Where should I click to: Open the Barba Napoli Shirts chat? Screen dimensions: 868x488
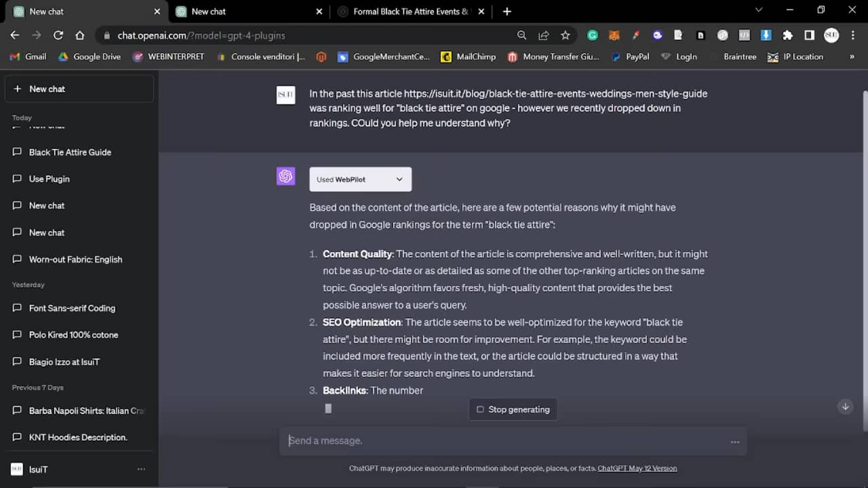click(79, 411)
